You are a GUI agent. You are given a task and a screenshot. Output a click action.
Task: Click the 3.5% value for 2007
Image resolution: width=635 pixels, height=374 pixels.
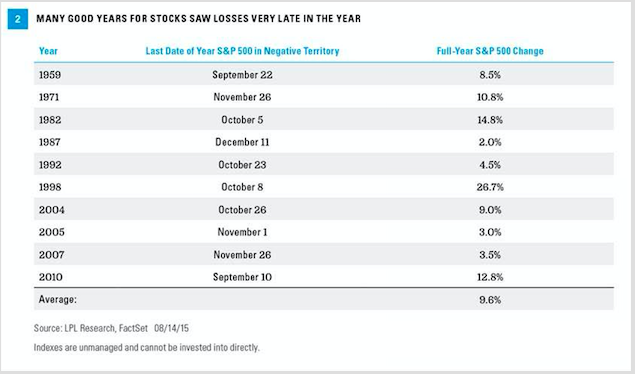tap(490, 255)
